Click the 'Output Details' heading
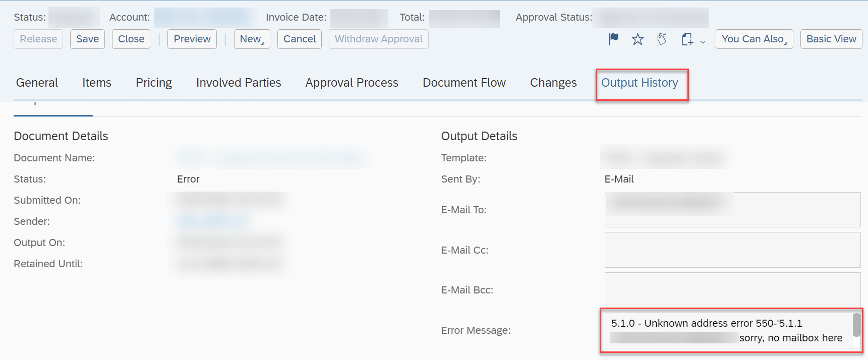This screenshot has height=360, width=868. (479, 136)
